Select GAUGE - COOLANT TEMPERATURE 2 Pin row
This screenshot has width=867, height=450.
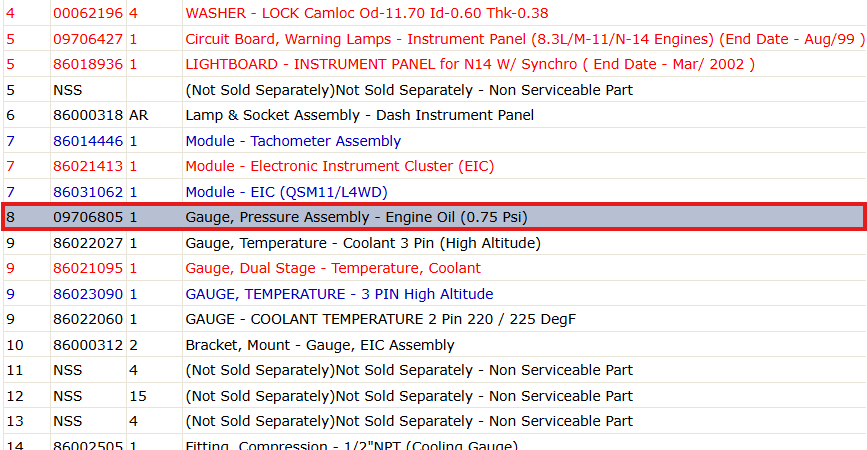[x=434, y=319]
